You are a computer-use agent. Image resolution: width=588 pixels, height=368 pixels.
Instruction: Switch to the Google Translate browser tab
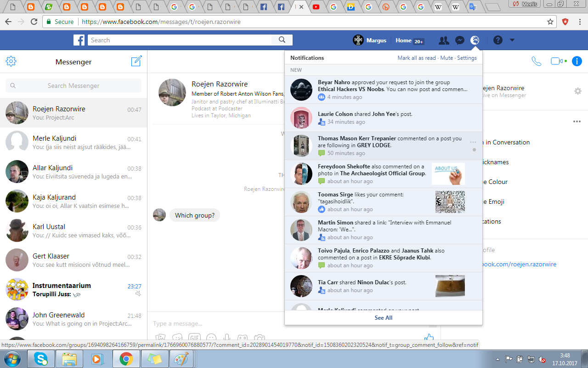coord(473,7)
